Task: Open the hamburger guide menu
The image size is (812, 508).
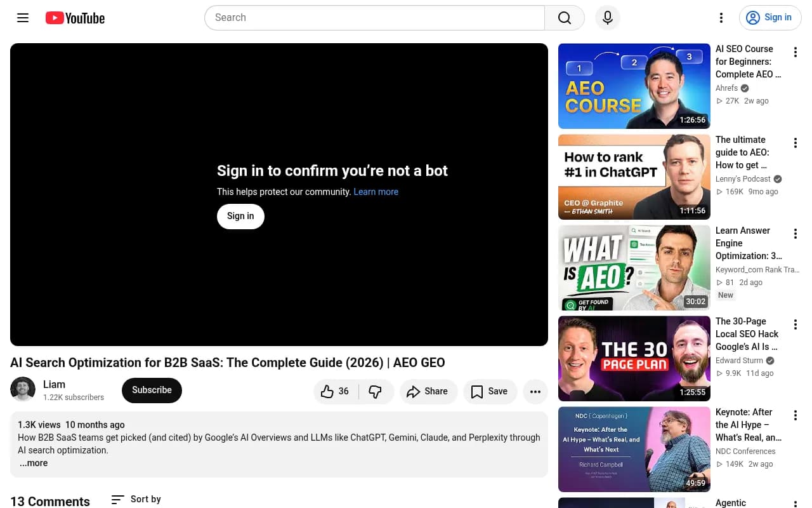Action: (x=23, y=18)
